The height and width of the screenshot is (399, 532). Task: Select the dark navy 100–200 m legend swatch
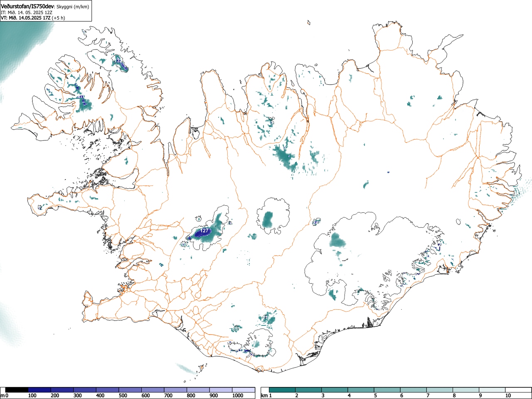pos(39,390)
